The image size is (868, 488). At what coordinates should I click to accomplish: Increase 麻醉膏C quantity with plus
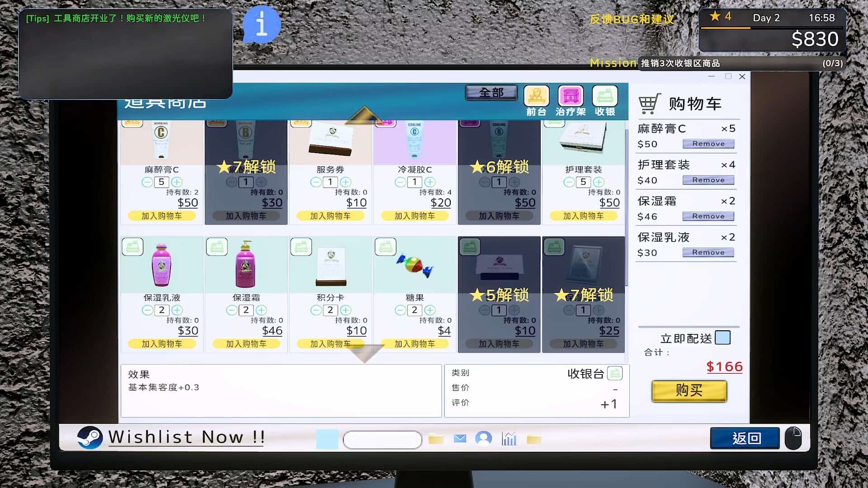[177, 182]
